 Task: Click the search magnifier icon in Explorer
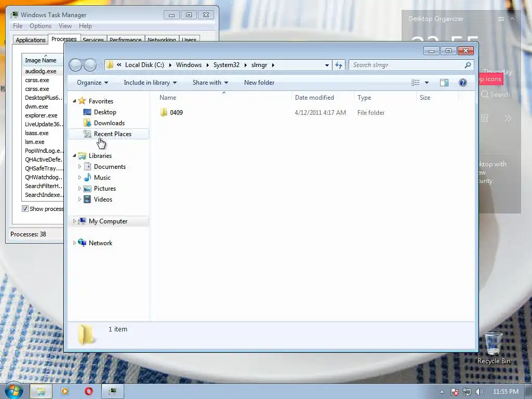click(x=468, y=65)
